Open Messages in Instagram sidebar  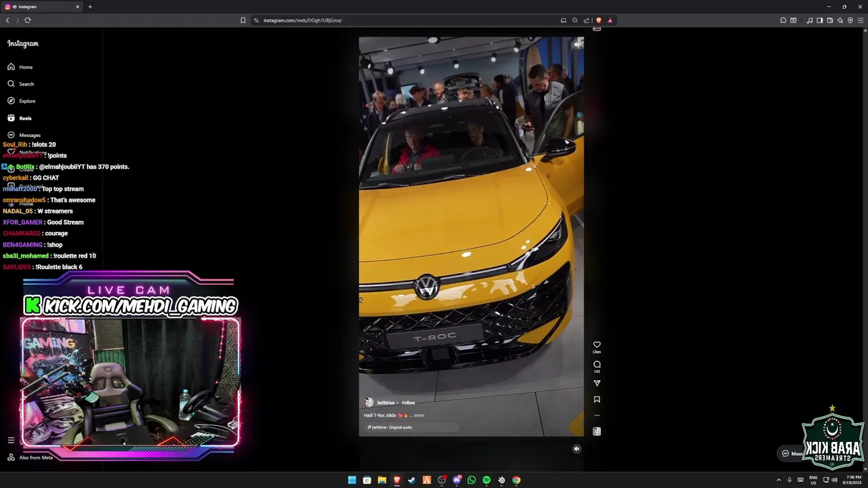click(x=24, y=135)
